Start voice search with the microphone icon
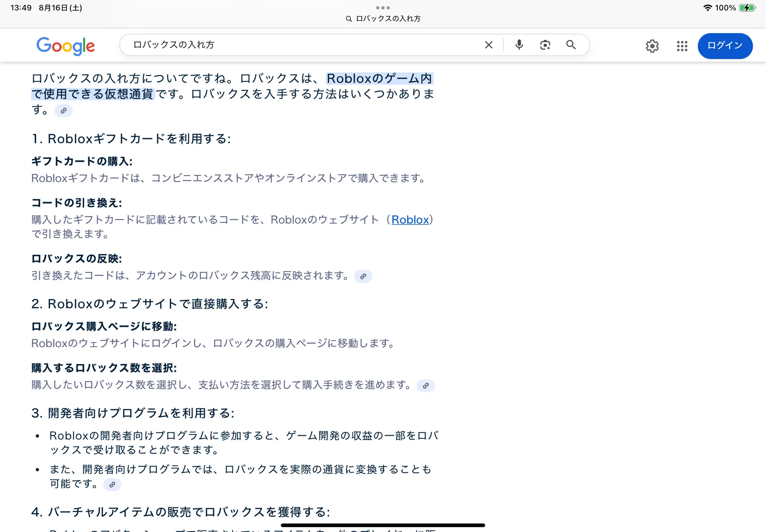This screenshot has height=532, width=766. 519,45
